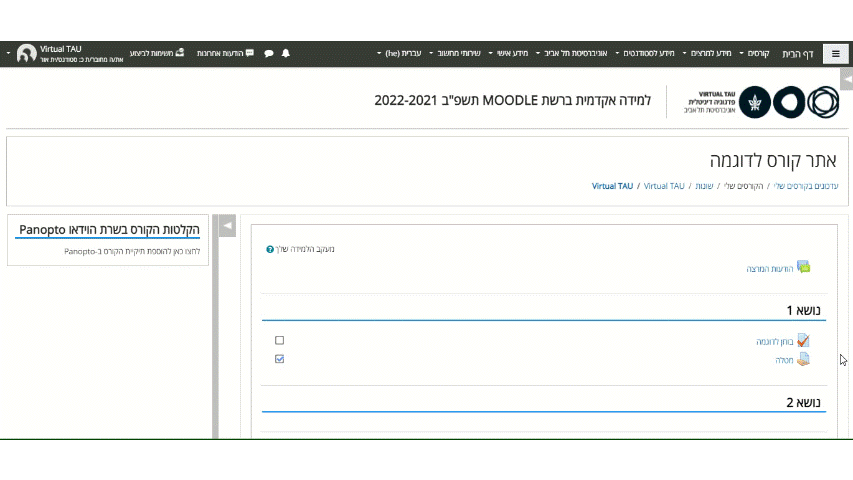Click the help question mark icon by מעקב הלמידה שלך
853x480 pixels.
pyautogui.click(x=270, y=249)
